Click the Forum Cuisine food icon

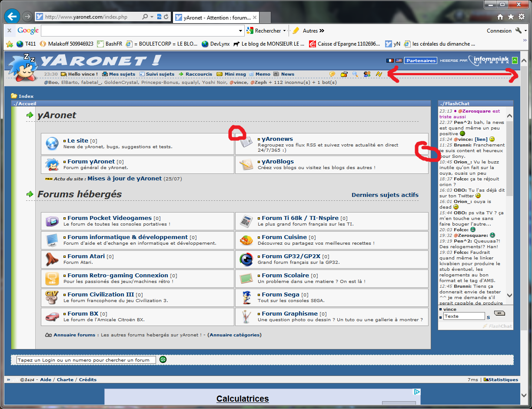(x=246, y=240)
